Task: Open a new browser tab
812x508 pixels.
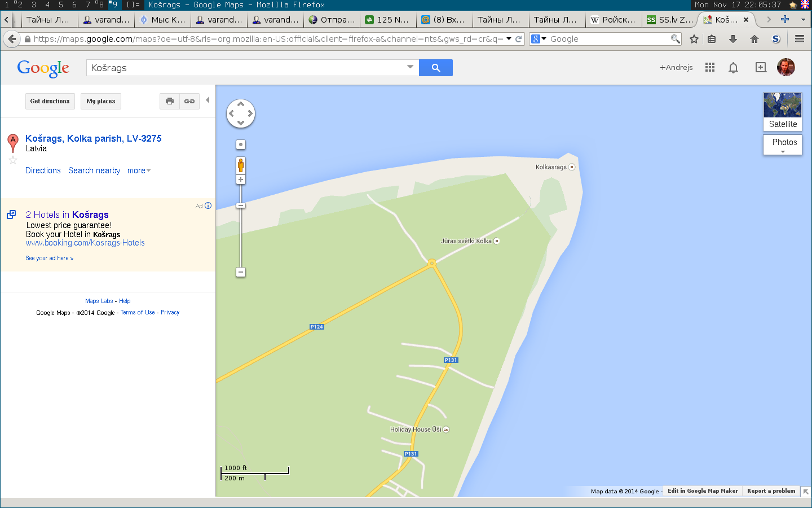Action: (x=785, y=19)
